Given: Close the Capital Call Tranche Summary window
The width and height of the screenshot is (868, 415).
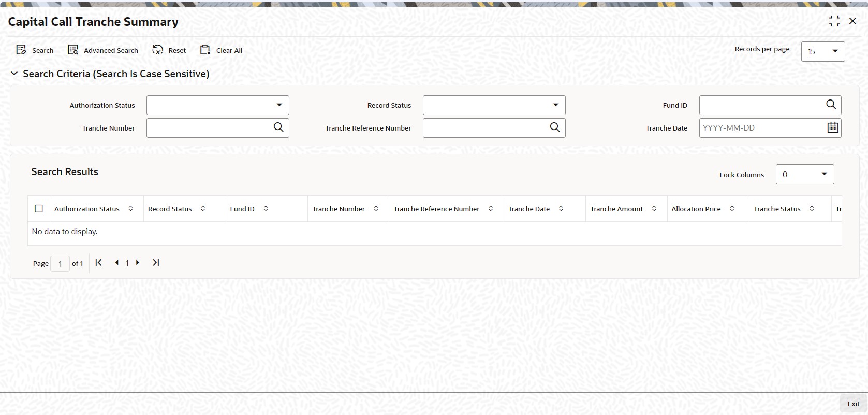Looking at the screenshot, I should (852, 21).
